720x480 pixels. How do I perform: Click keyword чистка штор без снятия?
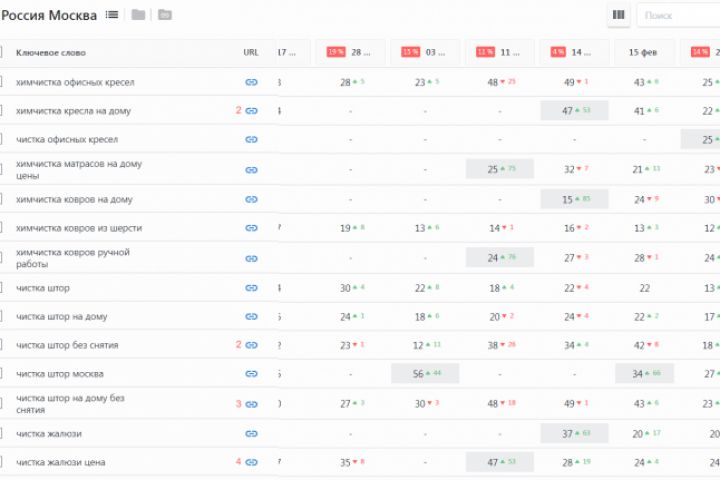pyautogui.click(x=67, y=345)
